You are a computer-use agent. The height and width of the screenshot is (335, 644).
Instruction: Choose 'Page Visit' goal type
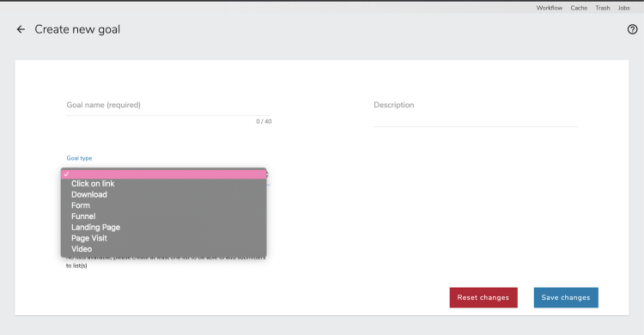click(163, 238)
